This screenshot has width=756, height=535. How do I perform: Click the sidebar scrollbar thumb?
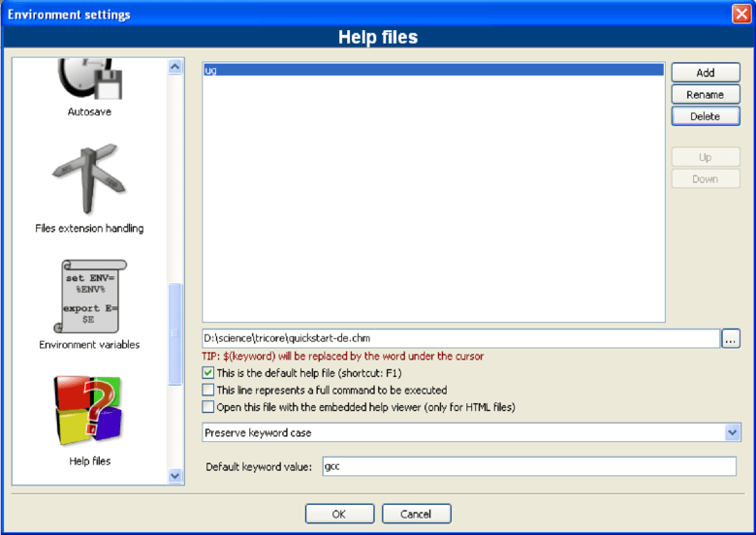[x=175, y=334]
